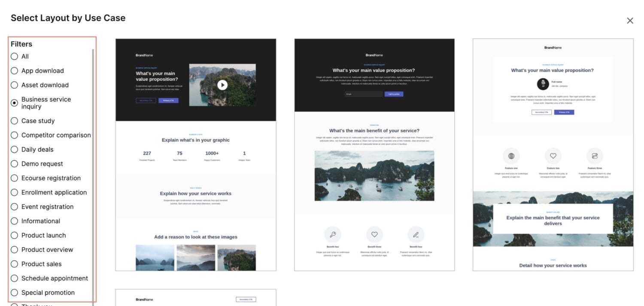The image size is (644, 306).
Task: Click the video play icon in first layout
Action: pyautogui.click(x=222, y=85)
